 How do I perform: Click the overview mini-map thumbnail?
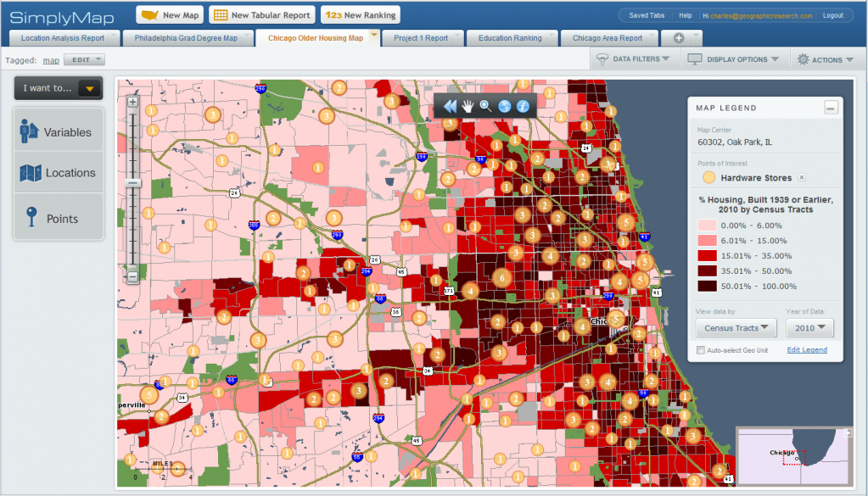(x=793, y=457)
